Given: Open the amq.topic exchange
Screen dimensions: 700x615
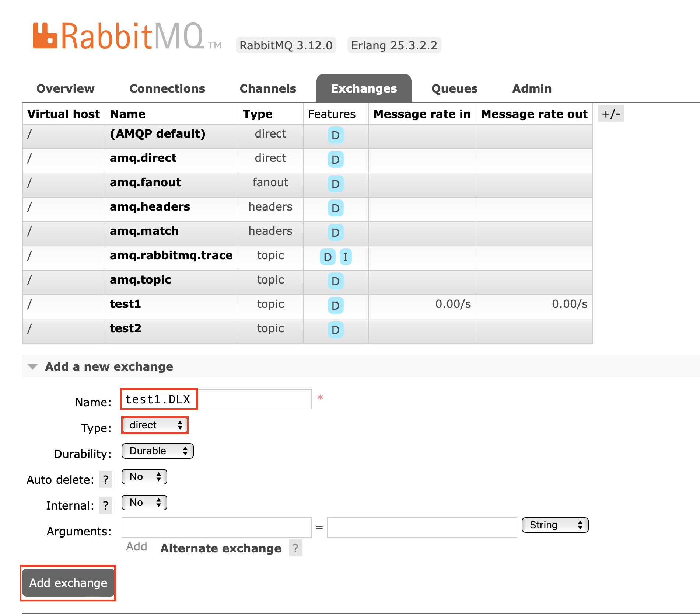Looking at the screenshot, I should coord(141,279).
